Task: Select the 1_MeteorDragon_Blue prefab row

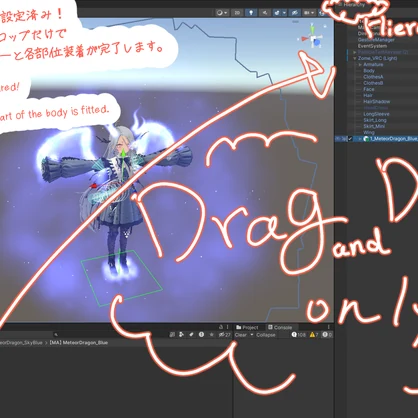Action: [376, 139]
